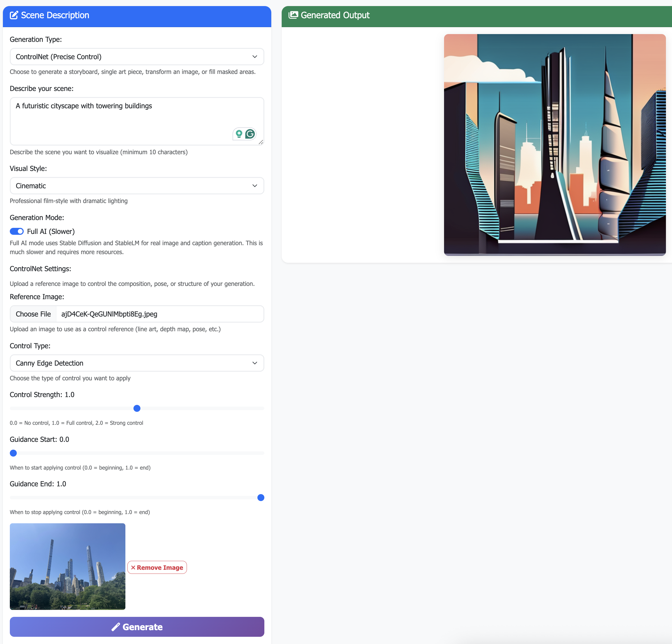Click the Scene Description edit pencil icon
The height and width of the screenshot is (644, 672).
tap(14, 15)
